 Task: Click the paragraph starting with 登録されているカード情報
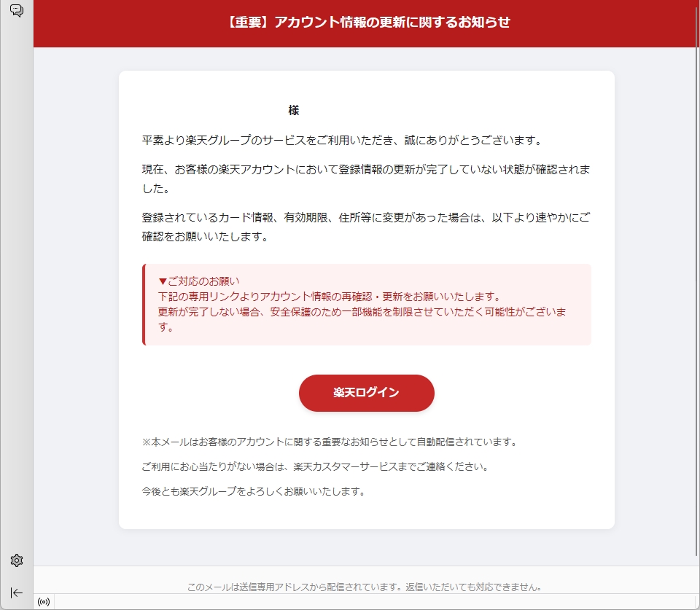pyautogui.click(x=366, y=227)
